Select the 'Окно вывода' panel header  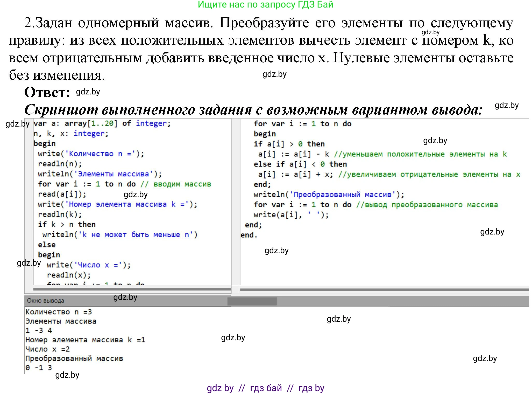point(46,301)
